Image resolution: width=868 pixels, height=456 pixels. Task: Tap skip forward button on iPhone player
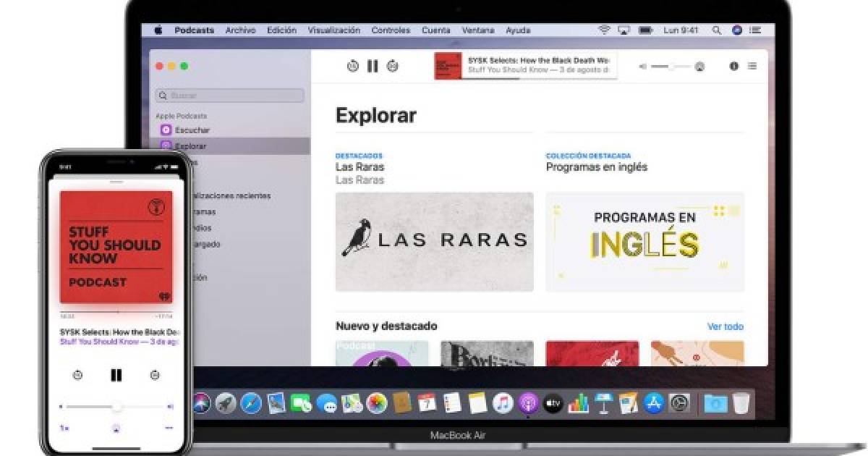(154, 375)
